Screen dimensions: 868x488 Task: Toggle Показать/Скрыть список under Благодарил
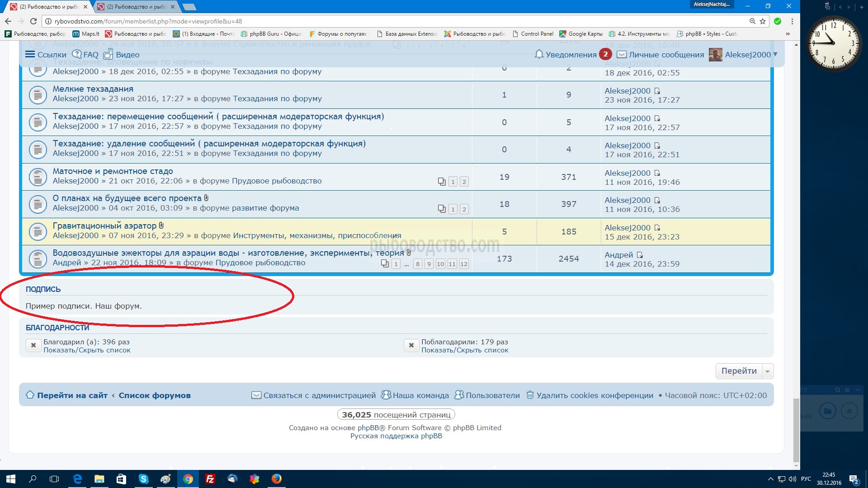click(87, 350)
